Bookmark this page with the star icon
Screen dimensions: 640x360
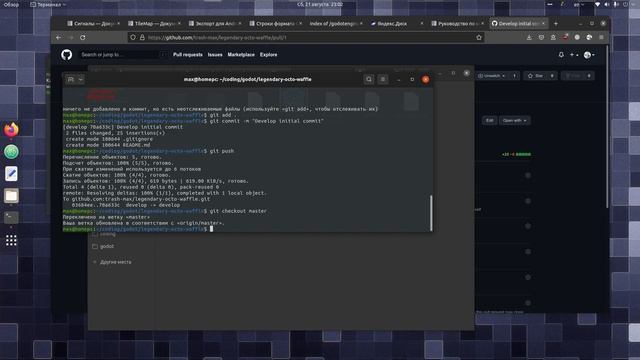click(479, 38)
